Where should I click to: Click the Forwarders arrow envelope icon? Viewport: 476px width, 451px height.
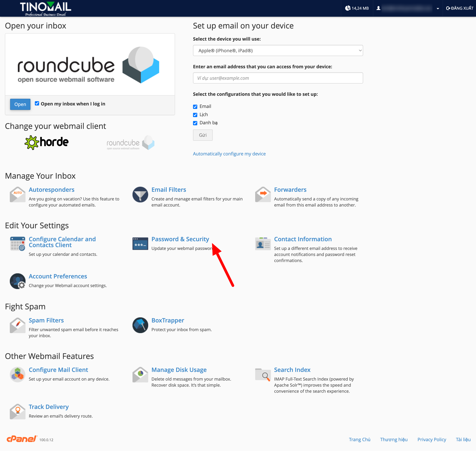point(263,194)
